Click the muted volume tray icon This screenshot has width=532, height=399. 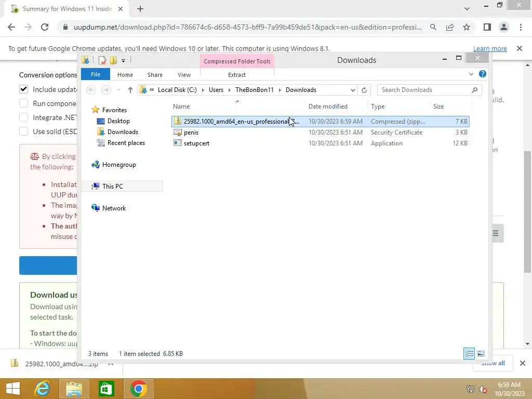(x=483, y=389)
